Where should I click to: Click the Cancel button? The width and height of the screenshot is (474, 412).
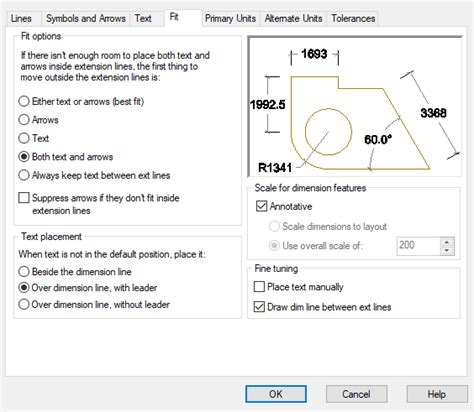pos(356,394)
